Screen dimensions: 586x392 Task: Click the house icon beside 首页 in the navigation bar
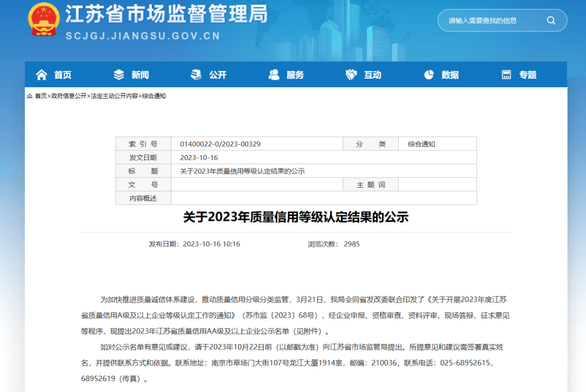pos(42,75)
